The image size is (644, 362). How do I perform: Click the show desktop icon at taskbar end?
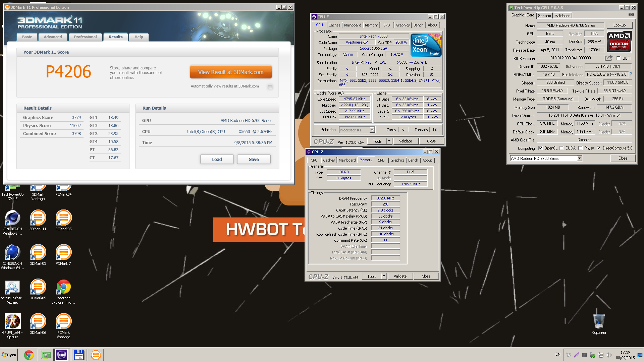640,355
